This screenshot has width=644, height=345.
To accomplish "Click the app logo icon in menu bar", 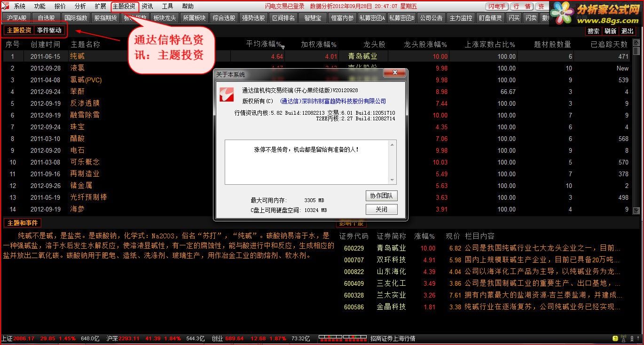I will click(6, 6).
